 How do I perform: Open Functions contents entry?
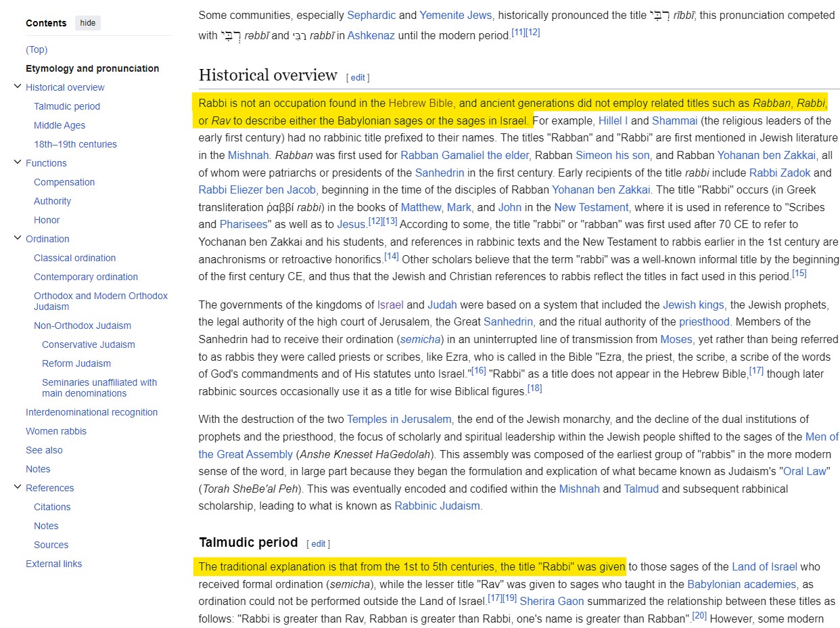[x=46, y=163]
